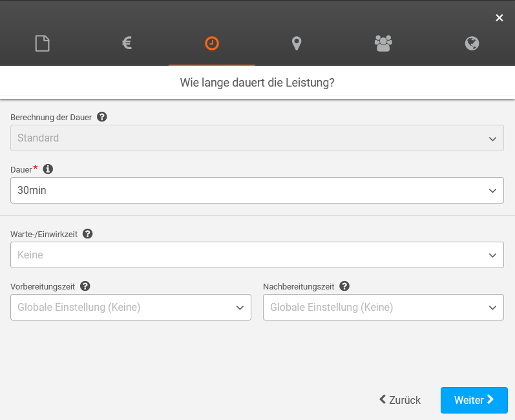Show help for Nachbereitungszeit
Image resolution: width=515 pixels, height=420 pixels.
[x=344, y=286]
